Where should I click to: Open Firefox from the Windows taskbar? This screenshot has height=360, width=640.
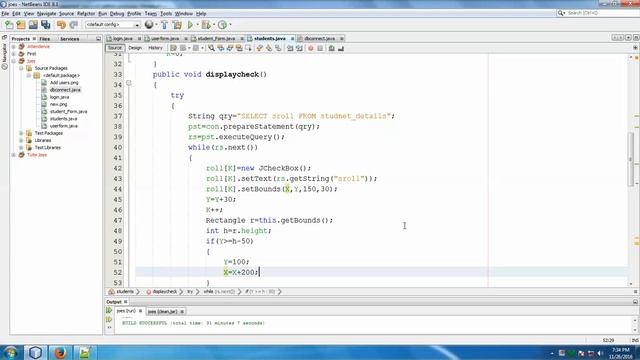(60, 352)
